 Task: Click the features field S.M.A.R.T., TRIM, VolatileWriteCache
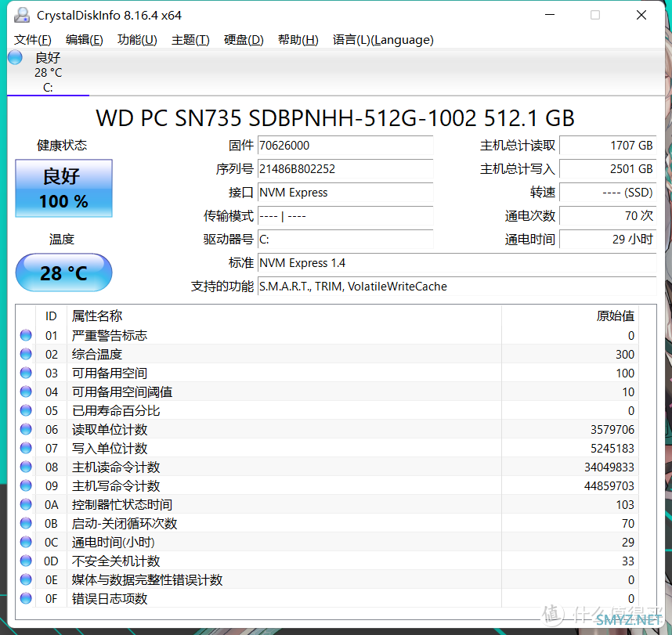tap(457, 287)
